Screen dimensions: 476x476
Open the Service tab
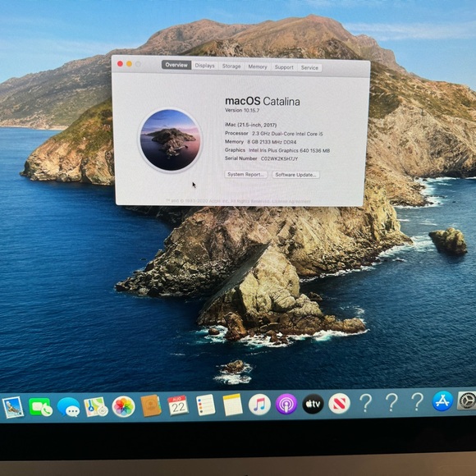pos(309,67)
